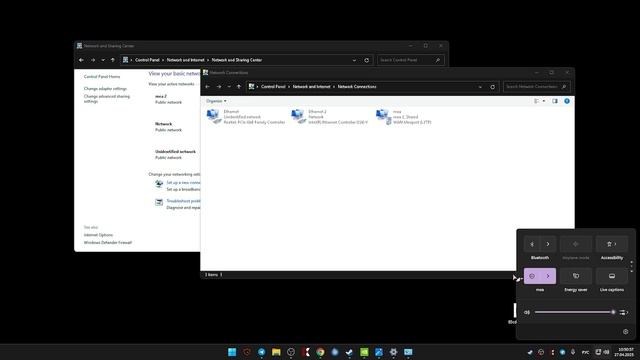Viewport: 640px width, 360px height.
Task: Click Network and Internet breadcrumb in Sharing Center window
Action: pyautogui.click(x=185, y=60)
